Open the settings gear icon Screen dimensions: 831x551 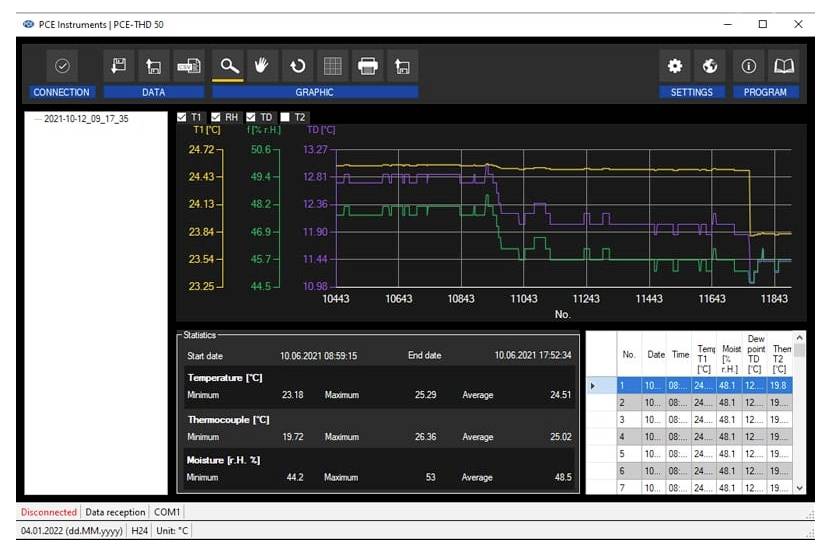[x=675, y=66]
